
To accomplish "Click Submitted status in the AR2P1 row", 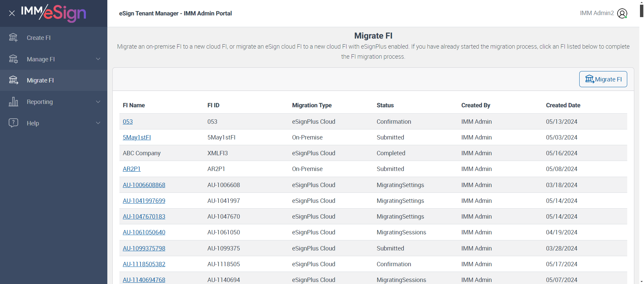I will tap(390, 169).
